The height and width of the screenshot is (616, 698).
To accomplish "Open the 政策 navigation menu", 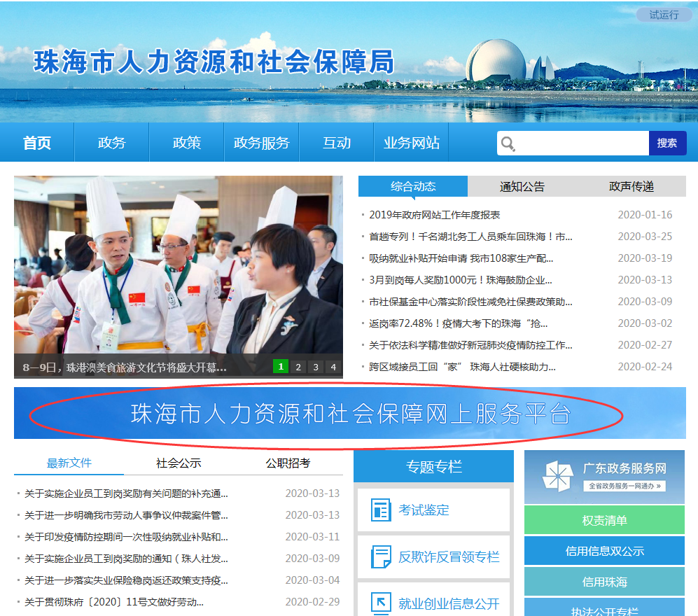I will coord(186,142).
